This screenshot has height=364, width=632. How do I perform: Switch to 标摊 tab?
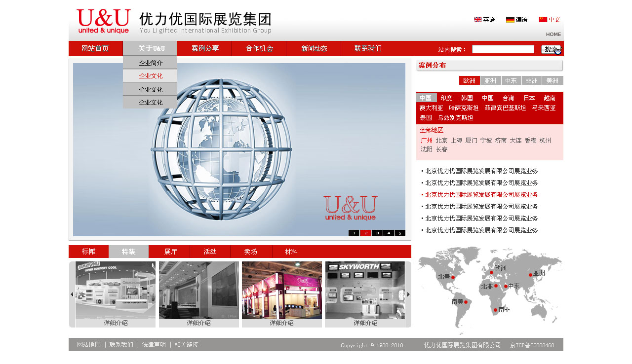coord(88,252)
